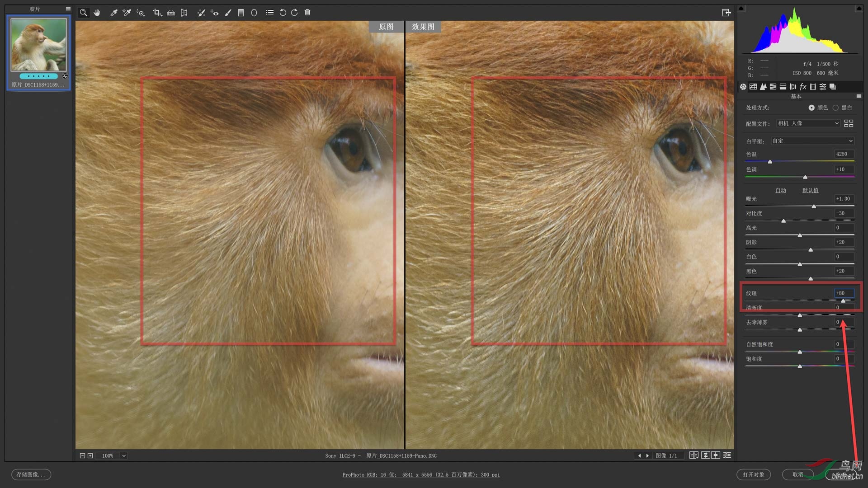Switch to the Tone Curve panel tab

coord(753,87)
